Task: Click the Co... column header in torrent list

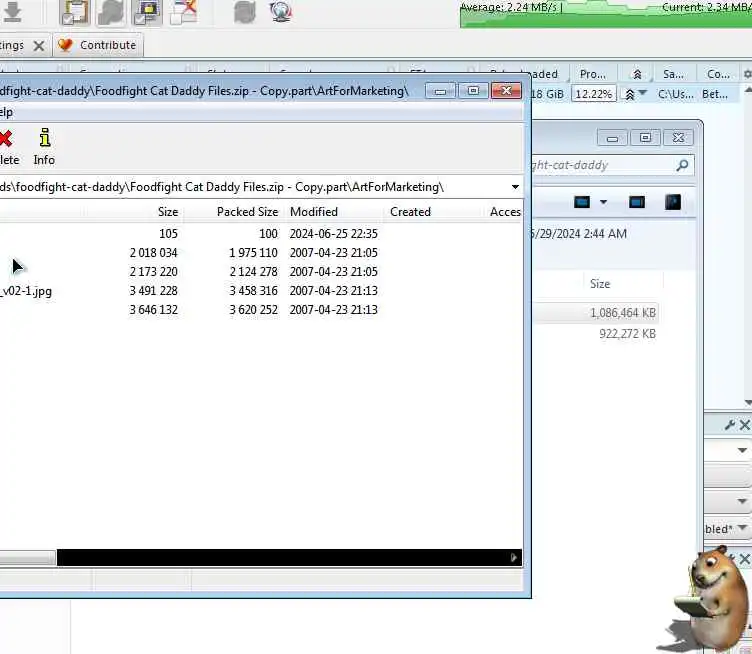Action: [x=718, y=74]
